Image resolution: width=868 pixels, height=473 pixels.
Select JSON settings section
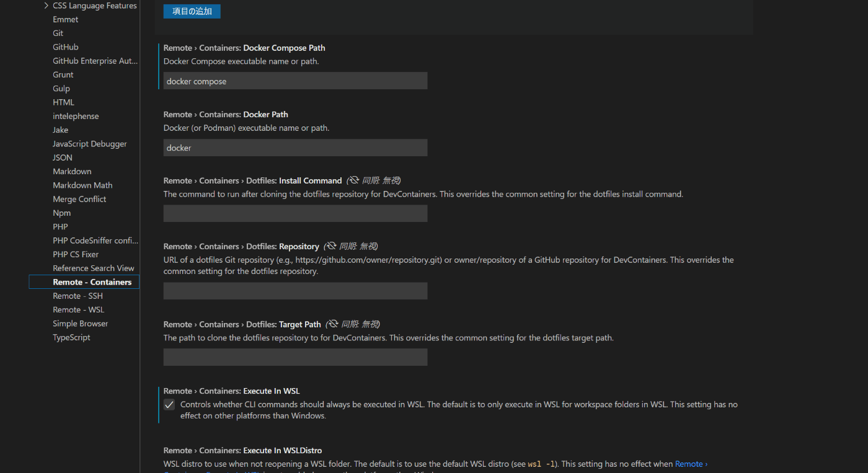click(x=63, y=157)
